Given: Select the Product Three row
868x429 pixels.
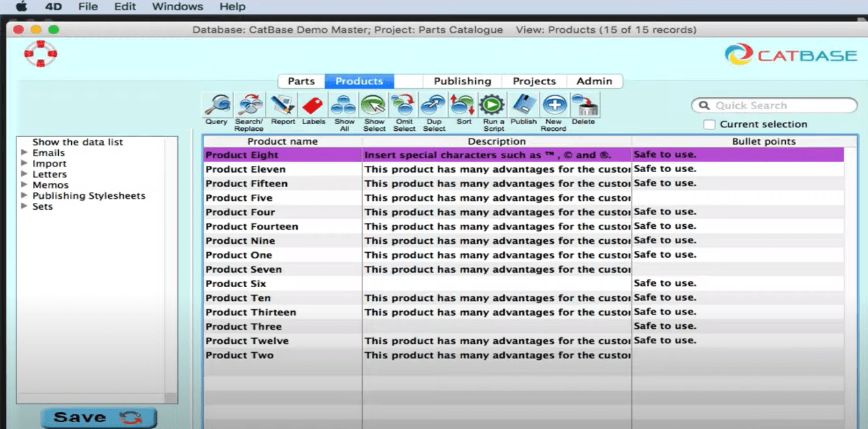Looking at the screenshot, I should 524,326.
